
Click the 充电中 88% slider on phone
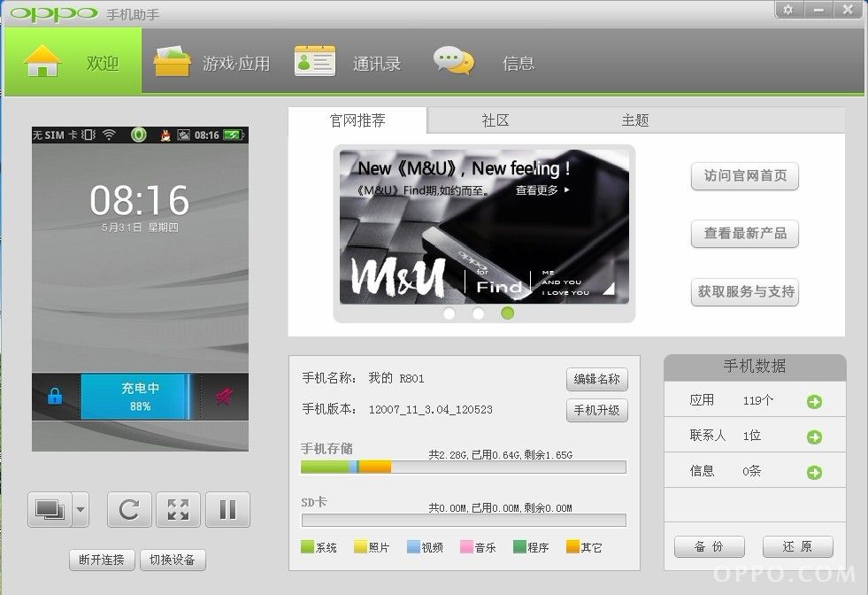135,396
